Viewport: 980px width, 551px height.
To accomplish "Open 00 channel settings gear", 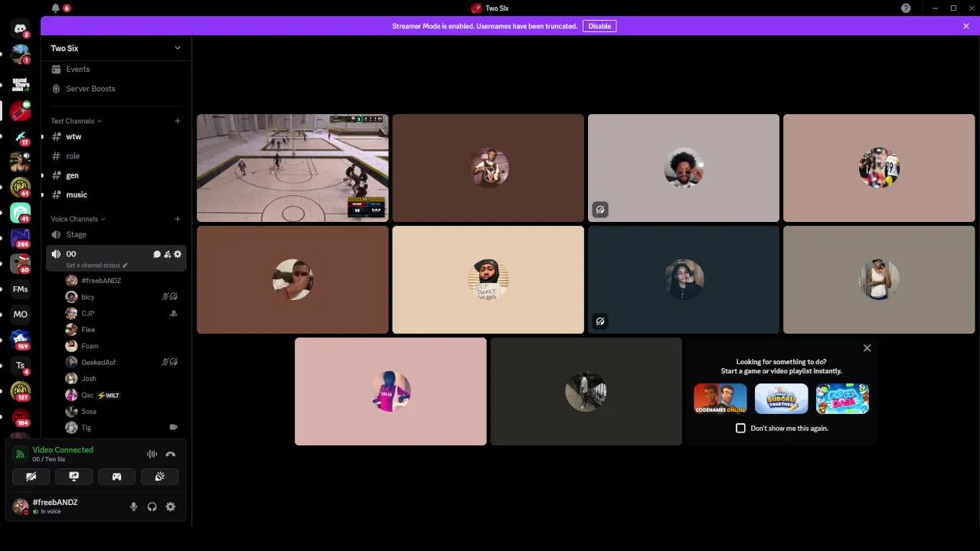I will point(178,254).
